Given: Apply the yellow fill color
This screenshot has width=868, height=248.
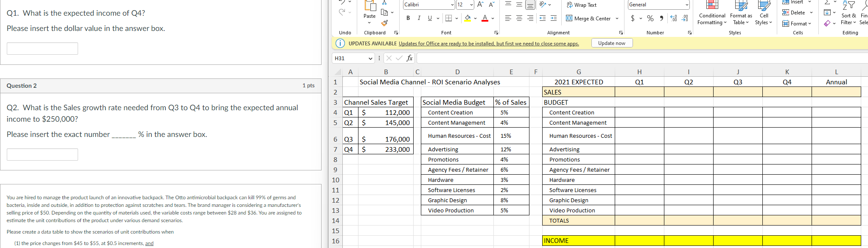Looking at the screenshot, I should pos(468,18).
